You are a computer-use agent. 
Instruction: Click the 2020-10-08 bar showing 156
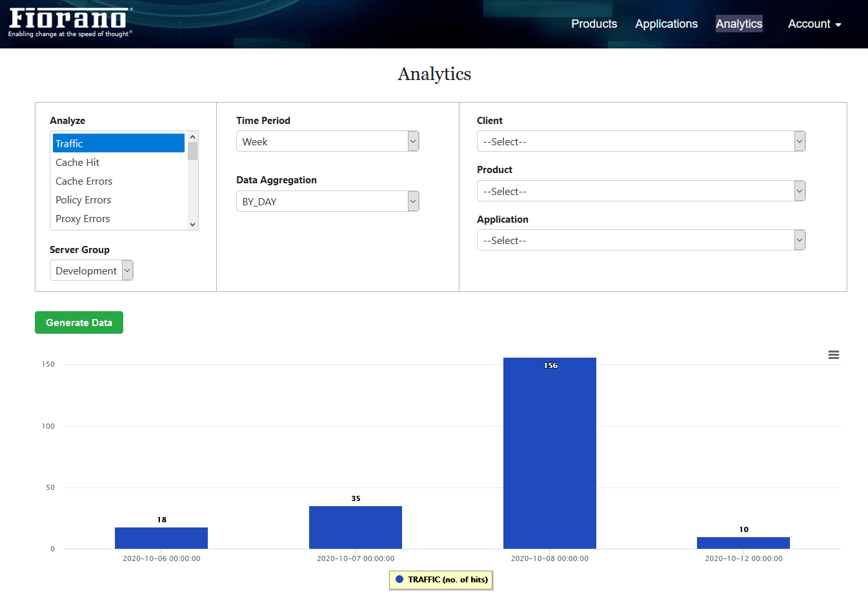coord(550,453)
